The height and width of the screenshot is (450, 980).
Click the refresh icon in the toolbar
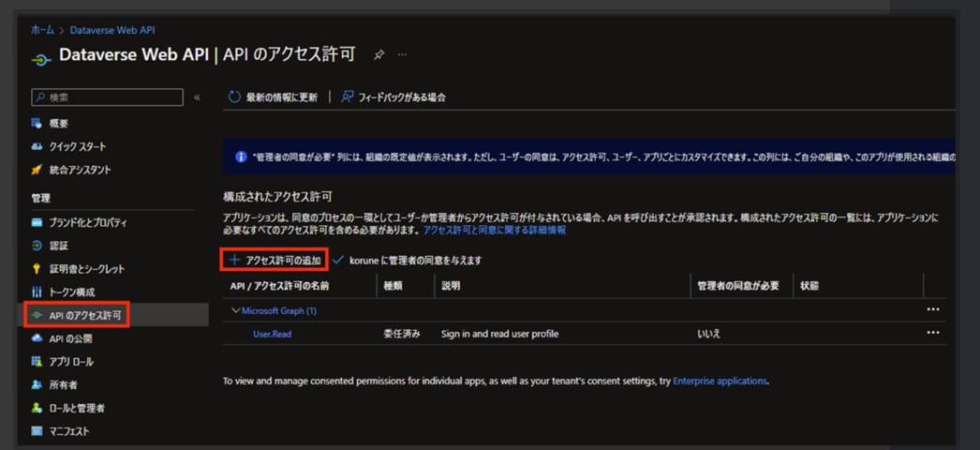click(234, 97)
